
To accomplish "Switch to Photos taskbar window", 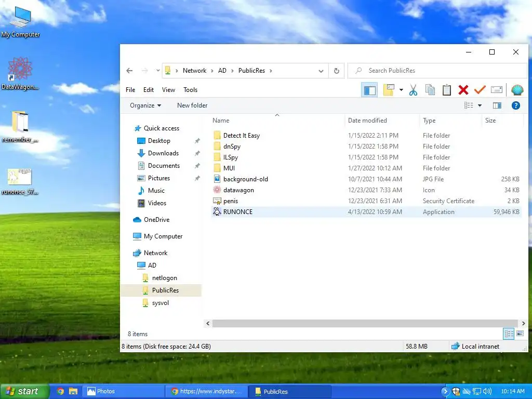I will [x=124, y=391].
